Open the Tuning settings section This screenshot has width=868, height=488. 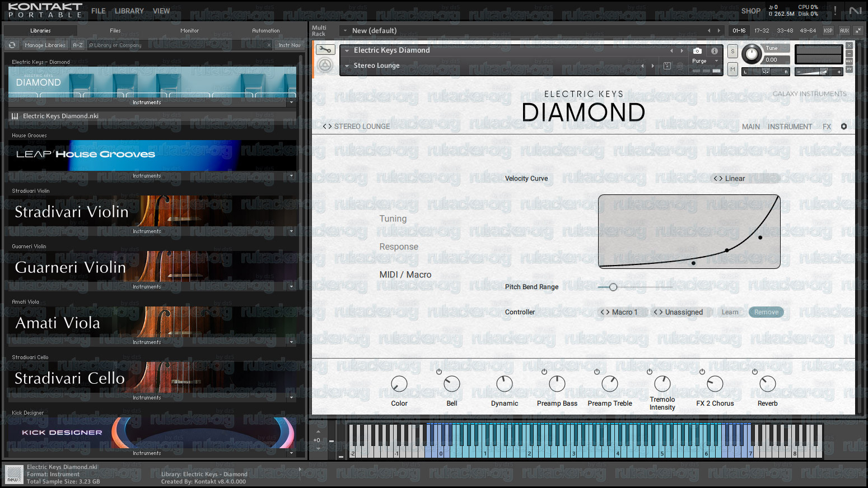click(x=393, y=219)
